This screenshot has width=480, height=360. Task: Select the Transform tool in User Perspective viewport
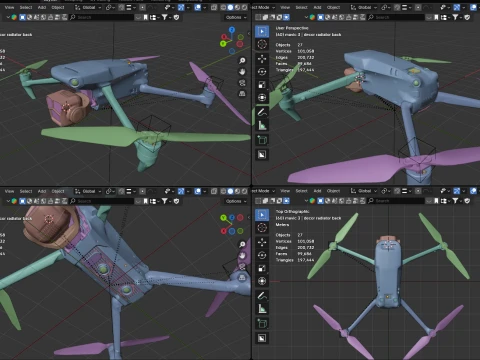[262, 98]
